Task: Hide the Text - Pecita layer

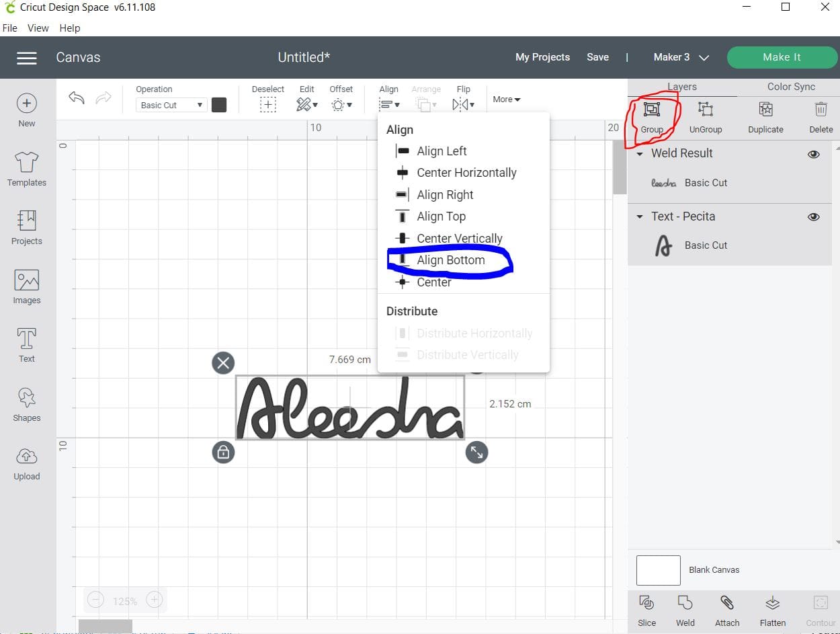Action: coord(814,217)
